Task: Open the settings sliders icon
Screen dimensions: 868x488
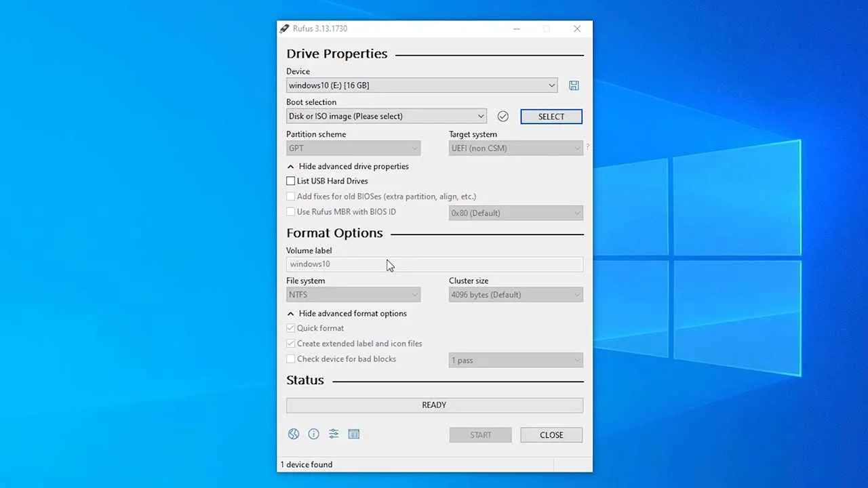Action: 334,434
